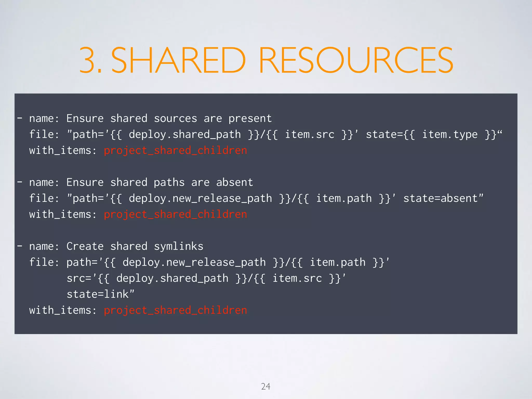Image resolution: width=532 pixels, height=399 pixels.
Task: Click the file line containing 'state={{ item.type }}'
Action: (266, 135)
